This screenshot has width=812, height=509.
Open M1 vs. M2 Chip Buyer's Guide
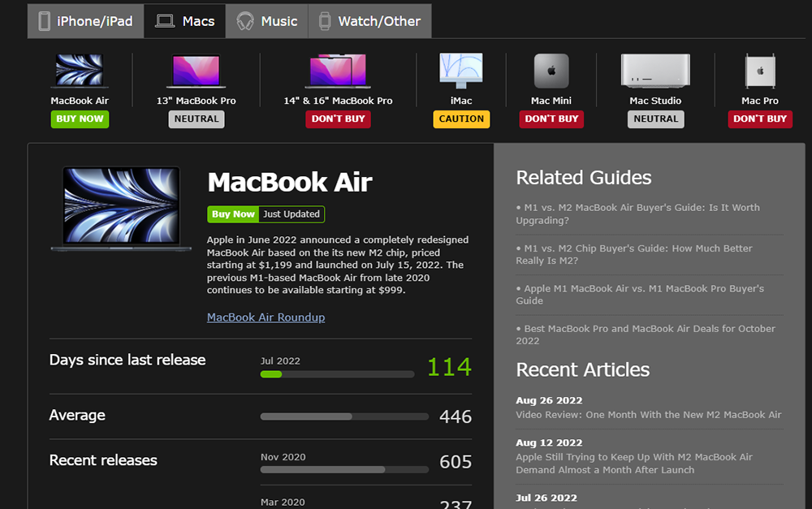point(634,254)
